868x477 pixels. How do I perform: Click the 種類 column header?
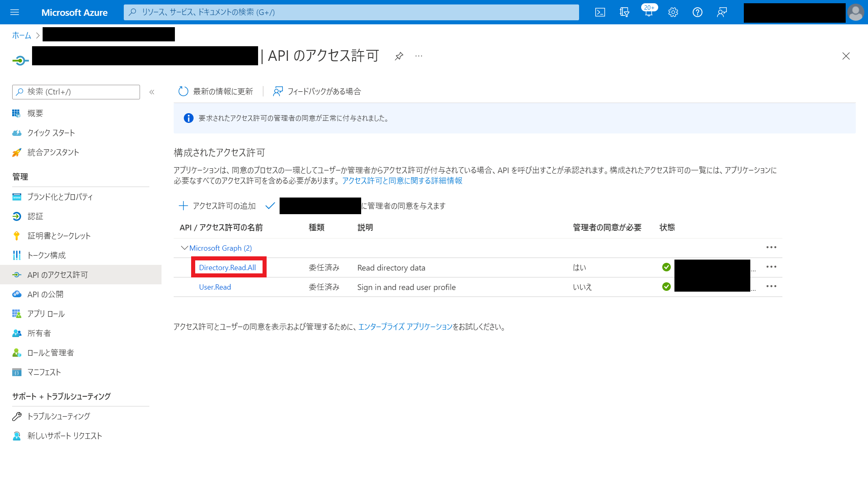pos(317,228)
